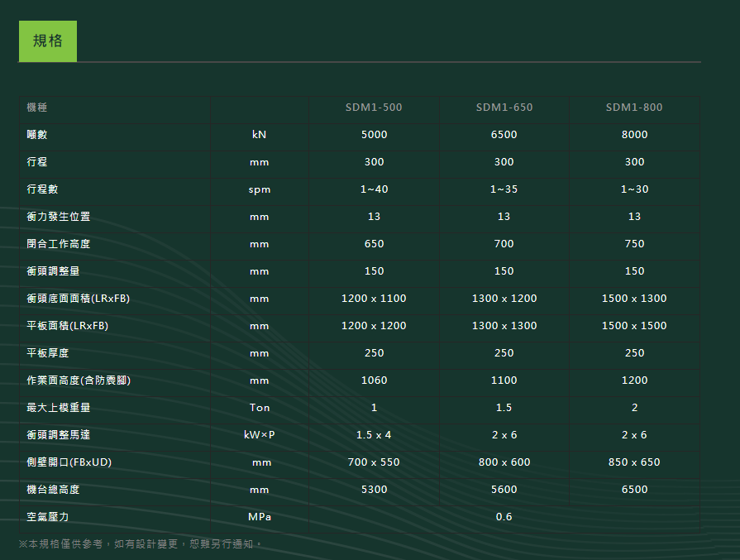Click the 6500 total machine height value
Viewport: 740px width, 560px height.
(x=634, y=490)
